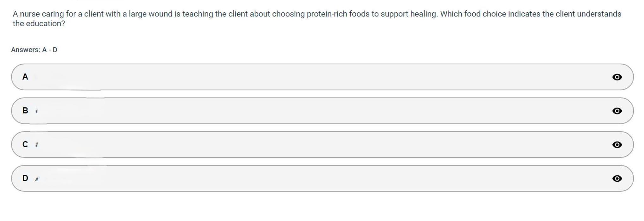
Task: Pick answer option C row
Action: 316,145
